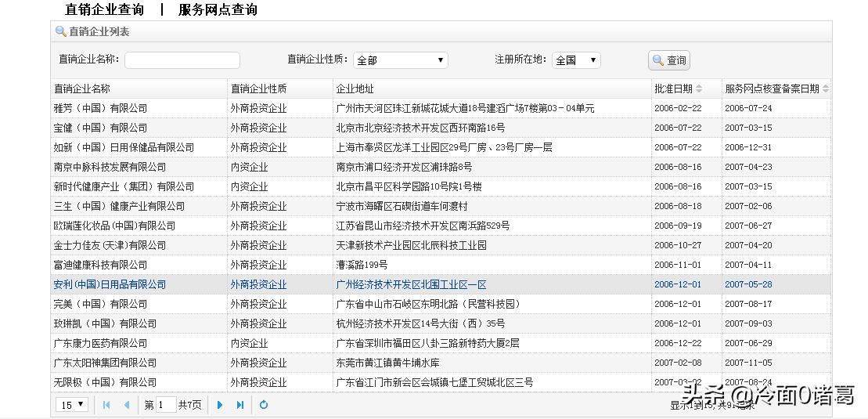Click address 宁波市海曙区石碶街道车何渡村
868x419 pixels.
coord(402,206)
